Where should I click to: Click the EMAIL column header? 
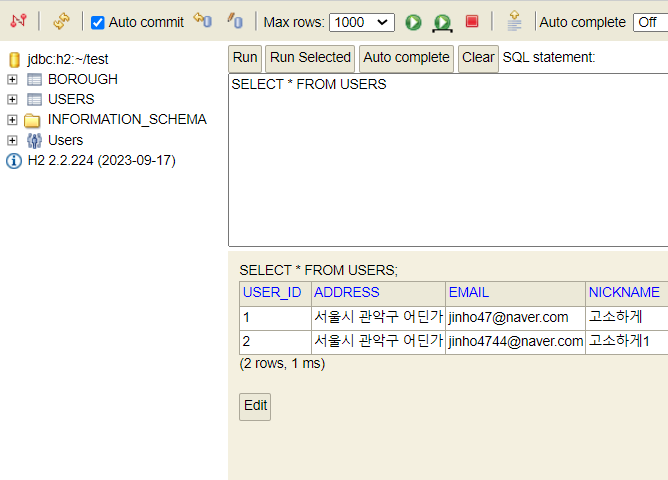[x=515, y=293]
